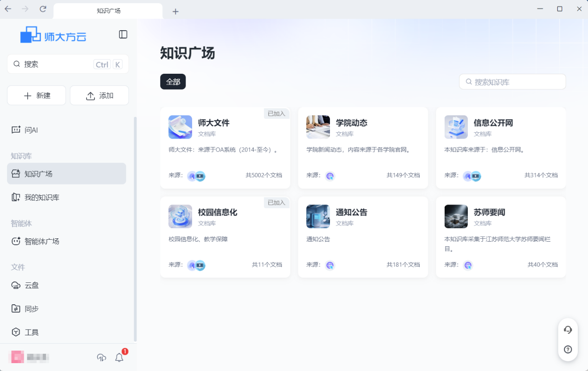Open 智能体广场 in sidebar
The image size is (588, 371).
click(66, 241)
